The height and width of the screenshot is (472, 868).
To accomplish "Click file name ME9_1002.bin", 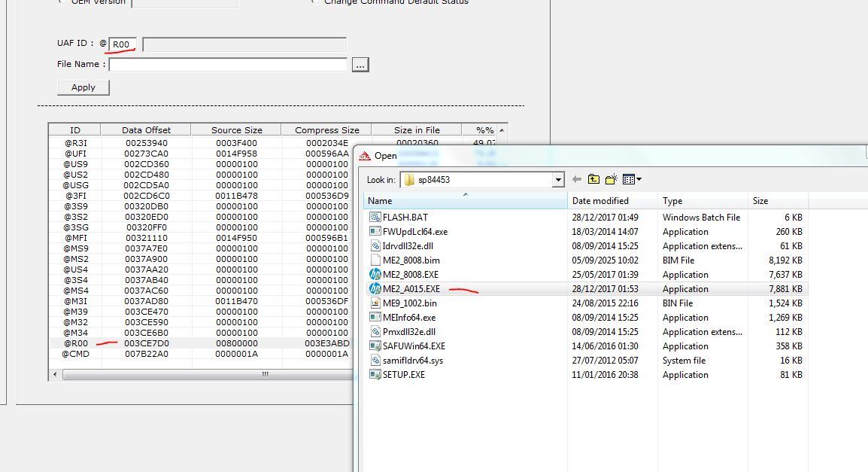I will (x=410, y=303).
